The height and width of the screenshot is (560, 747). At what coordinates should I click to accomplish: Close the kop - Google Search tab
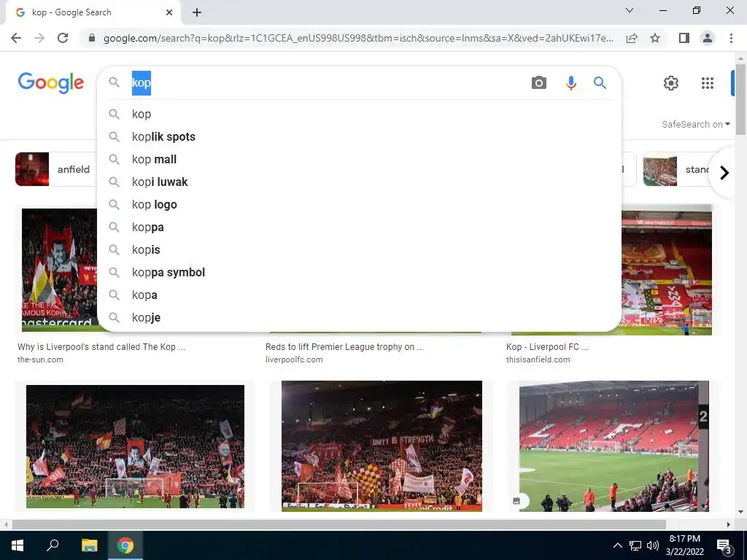pos(169,12)
